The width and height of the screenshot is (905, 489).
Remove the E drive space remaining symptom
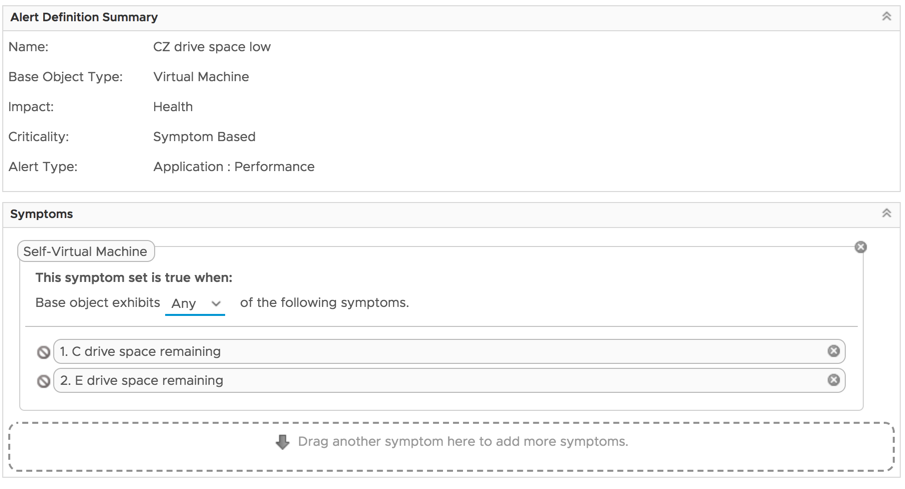click(x=834, y=380)
